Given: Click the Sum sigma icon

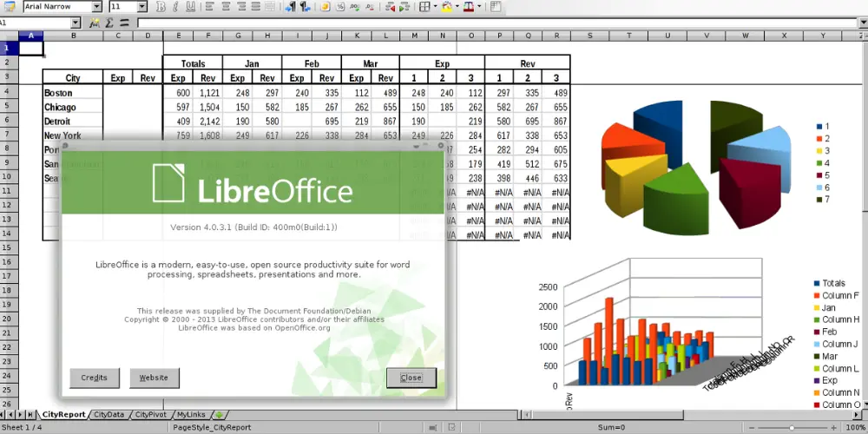Looking at the screenshot, I should [108, 23].
